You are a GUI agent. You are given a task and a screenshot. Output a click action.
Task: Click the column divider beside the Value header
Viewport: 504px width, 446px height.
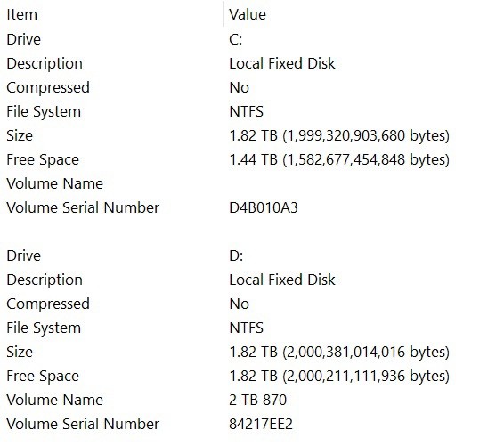coord(223,14)
